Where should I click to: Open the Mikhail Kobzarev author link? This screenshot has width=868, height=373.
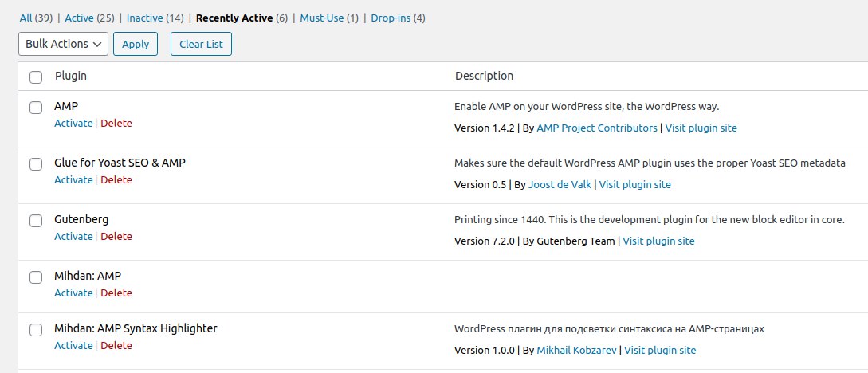(577, 351)
